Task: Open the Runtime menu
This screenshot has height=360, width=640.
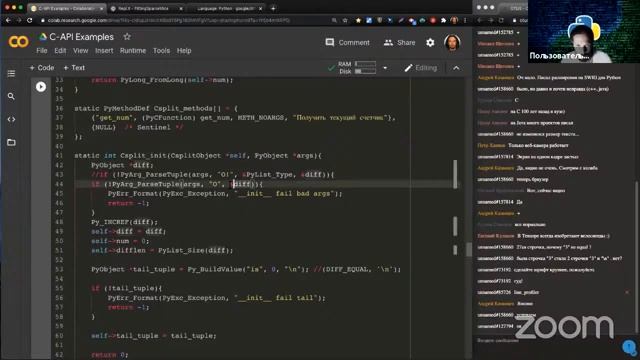Action: (x=133, y=51)
